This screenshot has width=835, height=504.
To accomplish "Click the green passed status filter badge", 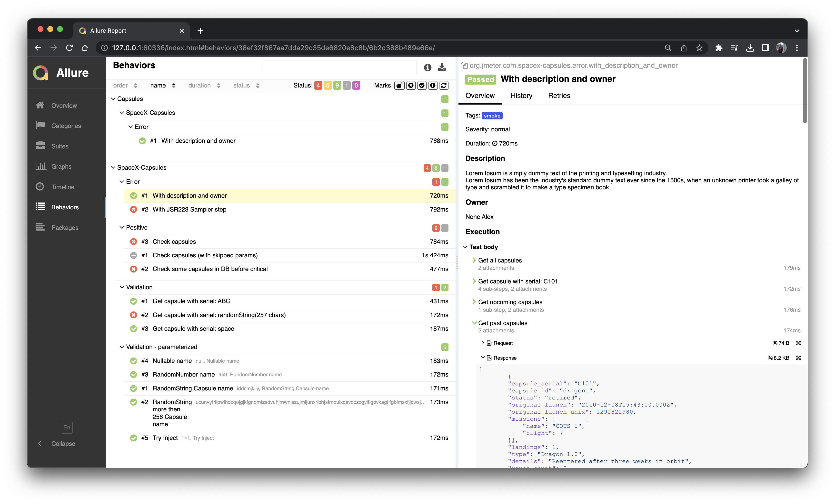I will pos(337,85).
